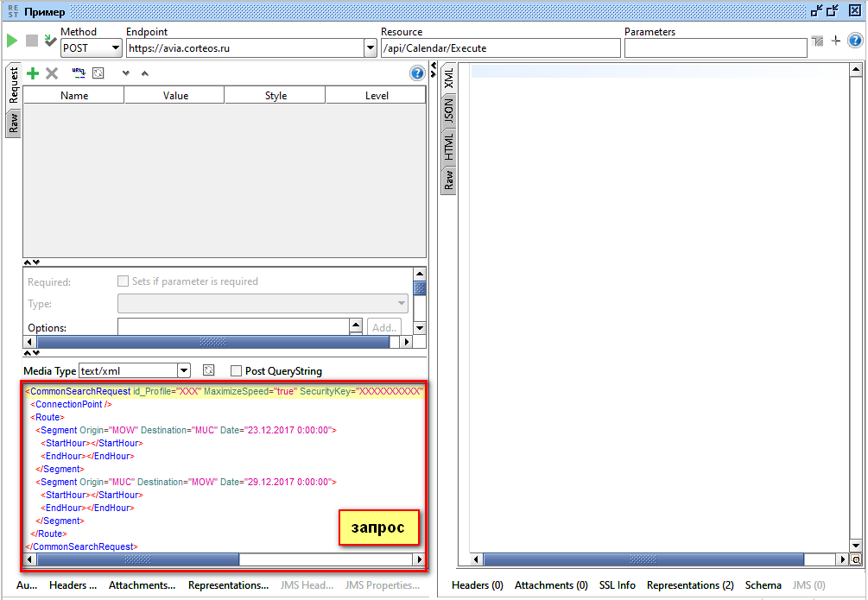Click the green Submit request play button
Viewport: 868px width, 600px height.
(x=11, y=41)
